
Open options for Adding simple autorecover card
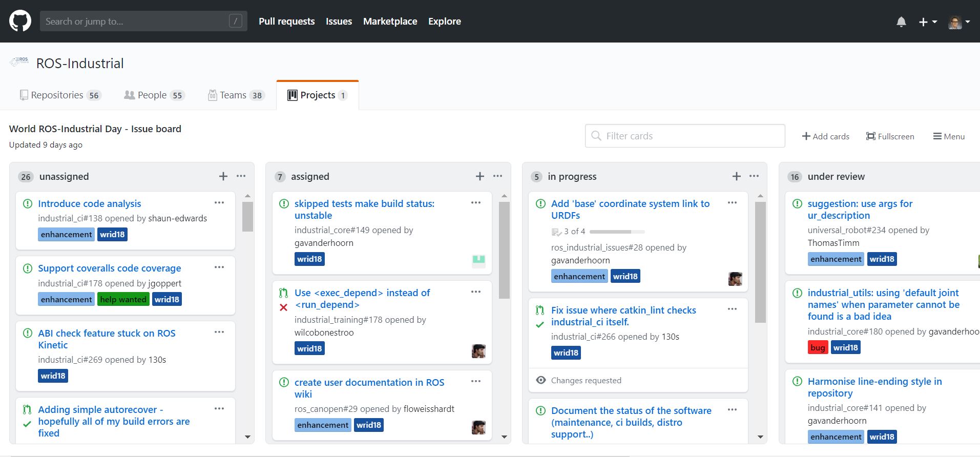coord(219,408)
